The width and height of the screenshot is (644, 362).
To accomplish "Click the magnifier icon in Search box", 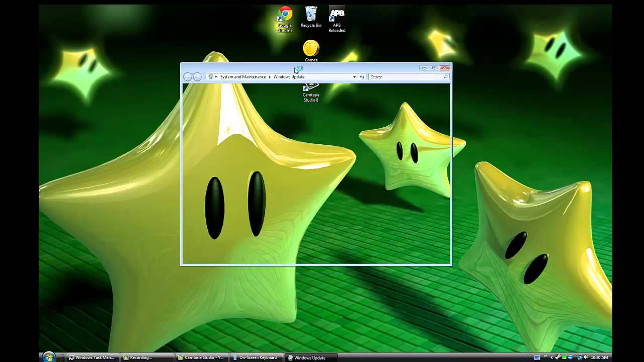I will pyautogui.click(x=445, y=77).
